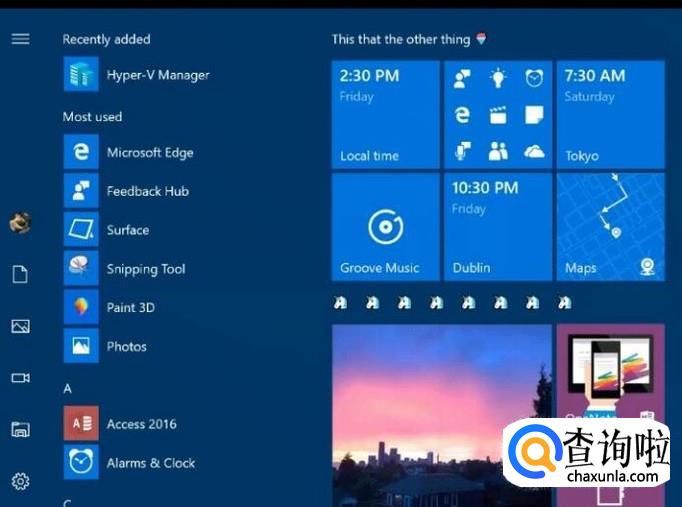Open Videos camera icon in left rail
Screen dimensions: 682x507
tap(20, 378)
